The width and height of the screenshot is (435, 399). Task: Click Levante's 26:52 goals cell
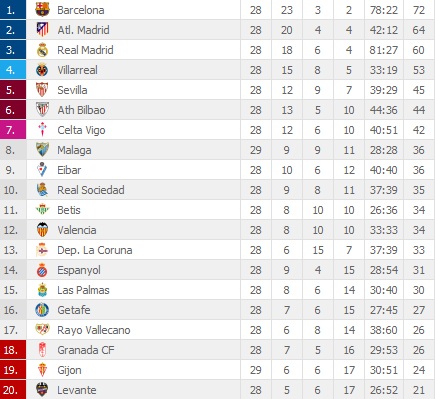click(x=384, y=390)
